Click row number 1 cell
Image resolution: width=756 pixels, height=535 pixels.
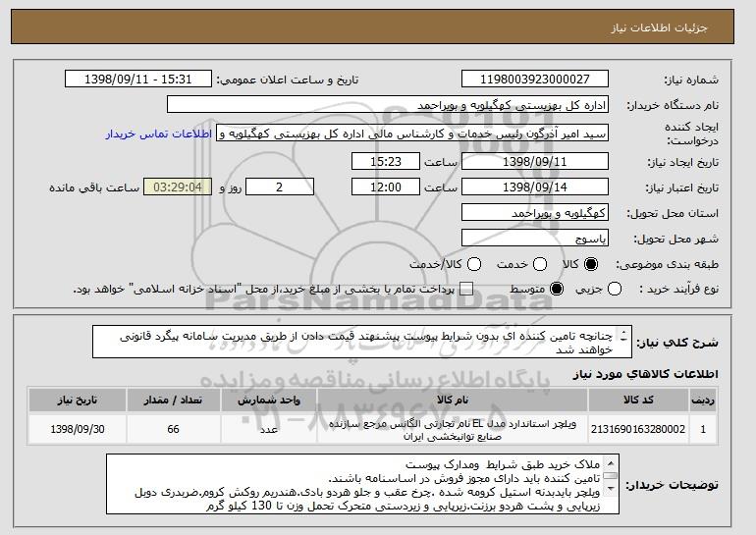click(703, 429)
